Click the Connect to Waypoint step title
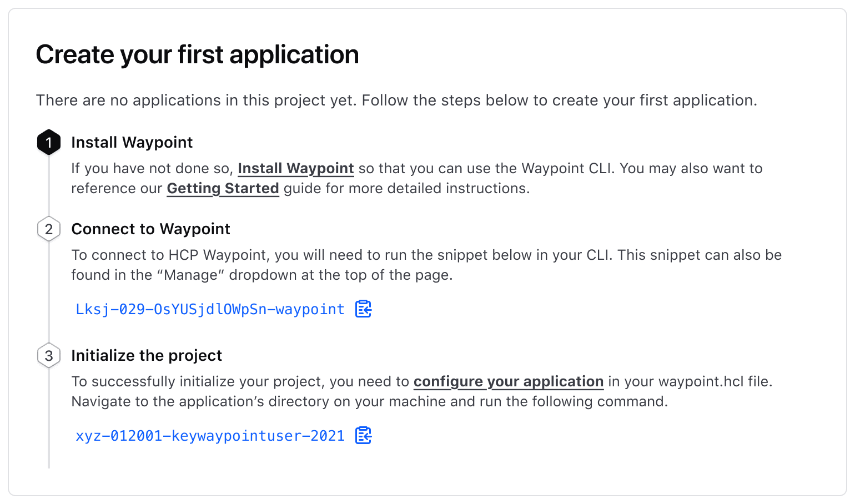The image size is (855, 504). point(150,229)
